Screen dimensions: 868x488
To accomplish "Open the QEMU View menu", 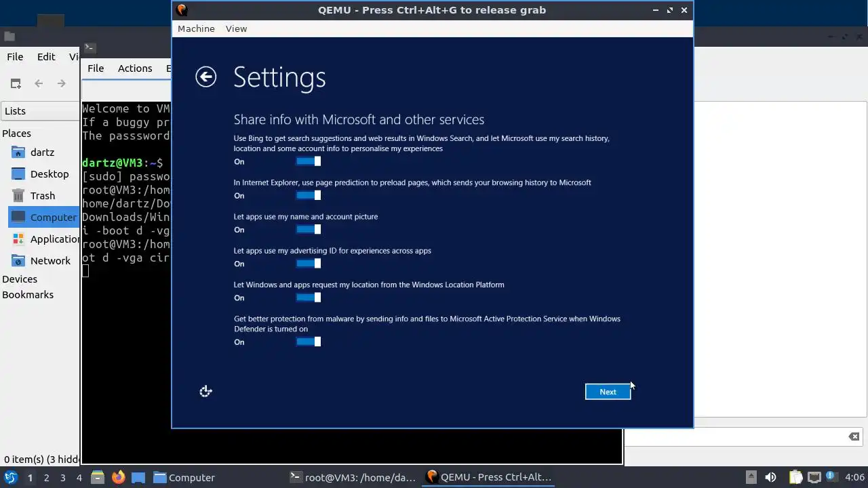I will pyautogui.click(x=236, y=28).
